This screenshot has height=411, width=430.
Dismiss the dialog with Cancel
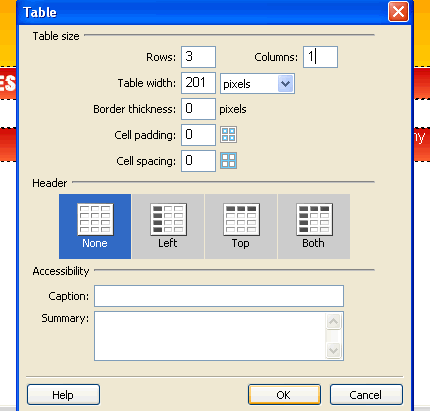pos(366,395)
